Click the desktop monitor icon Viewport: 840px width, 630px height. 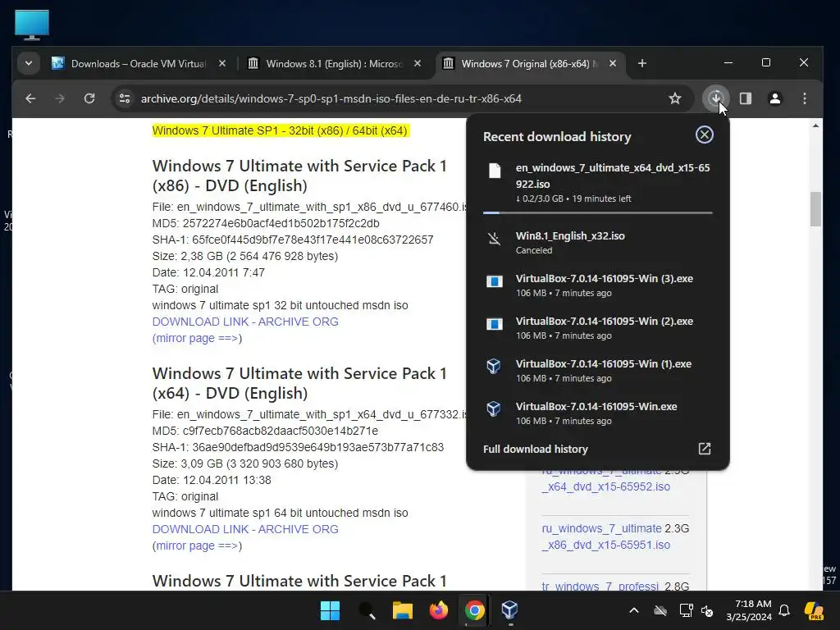[32, 25]
